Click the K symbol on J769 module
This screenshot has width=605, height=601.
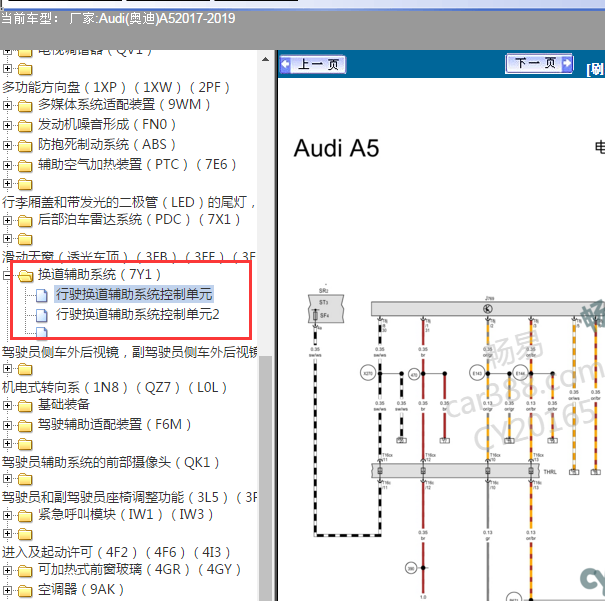(487, 309)
